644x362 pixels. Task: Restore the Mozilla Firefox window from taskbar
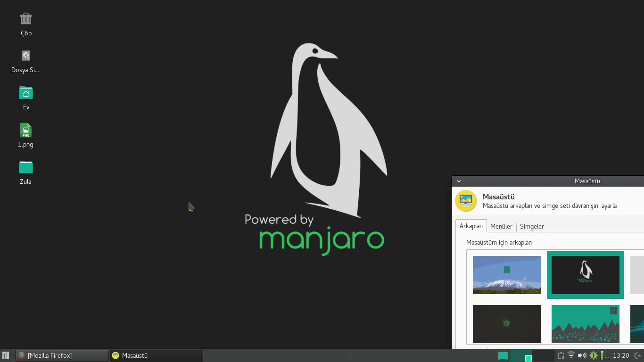click(x=62, y=355)
